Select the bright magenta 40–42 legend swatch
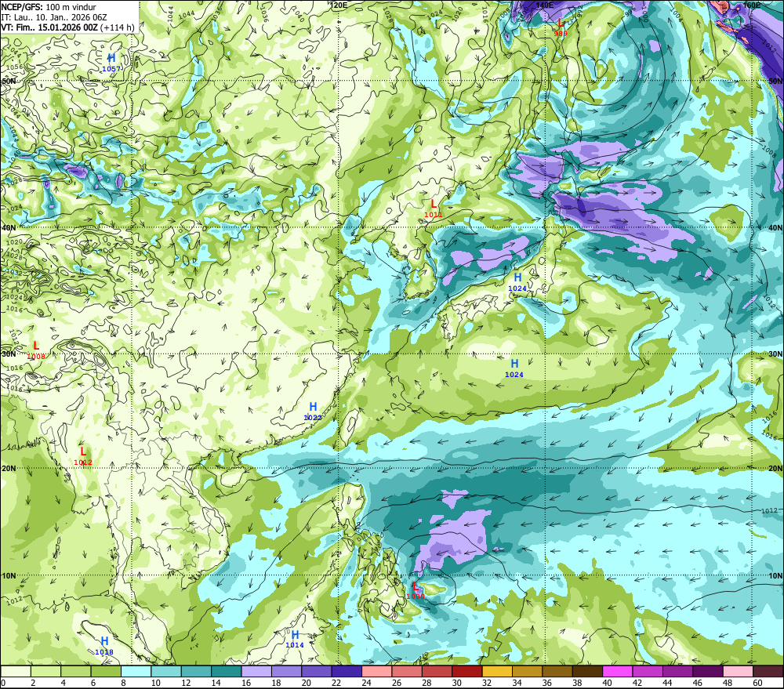This screenshot has width=784, height=689. (x=618, y=672)
